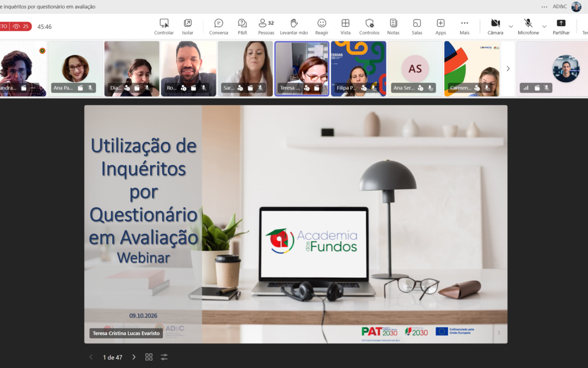Select the Teresa participant video tile
The width and height of the screenshot is (588, 368).
tap(302, 69)
